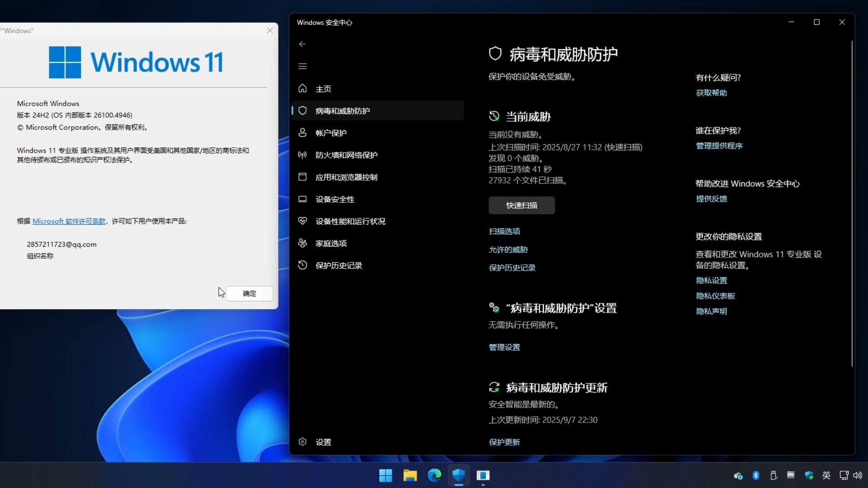Toggle the hamburger navigation menu
Image resolution: width=868 pixels, height=488 pixels.
click(302, 66)
